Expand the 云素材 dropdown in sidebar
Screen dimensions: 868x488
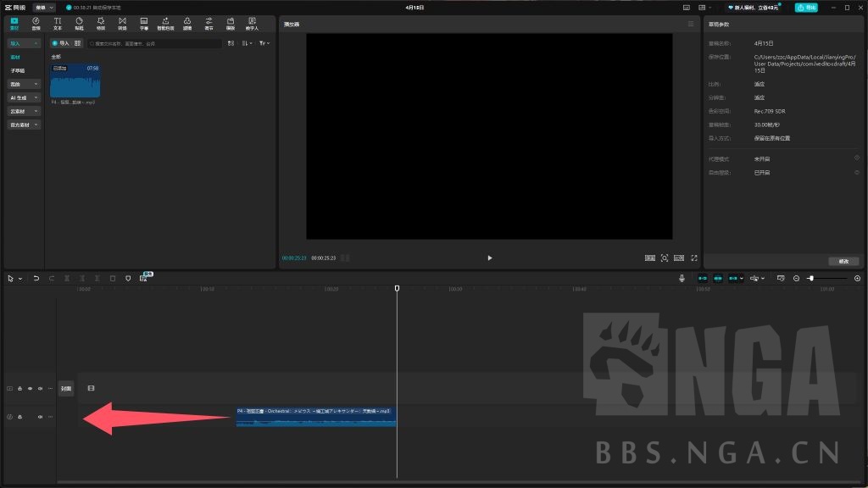24,111
